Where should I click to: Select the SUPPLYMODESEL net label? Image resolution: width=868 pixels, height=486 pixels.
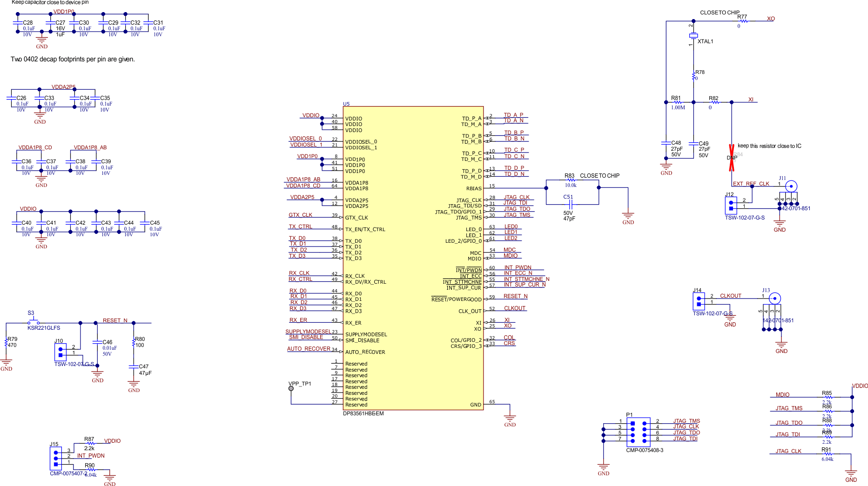coord(308,332)
